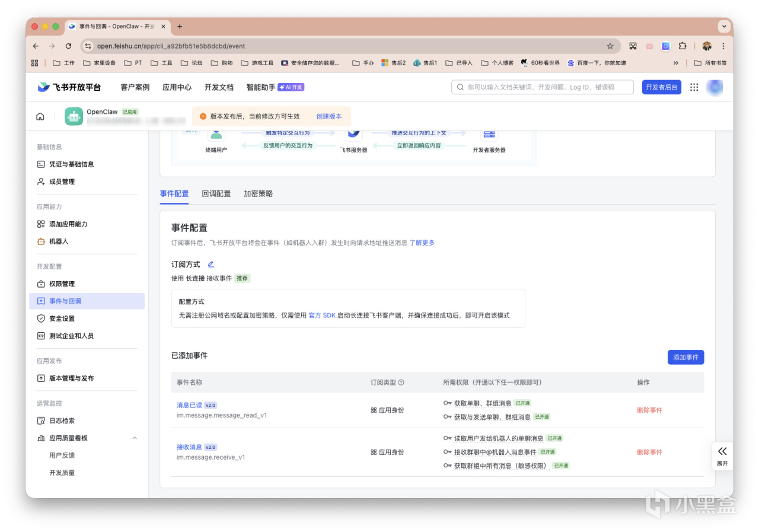Open a new browser tab

(180, 27)
